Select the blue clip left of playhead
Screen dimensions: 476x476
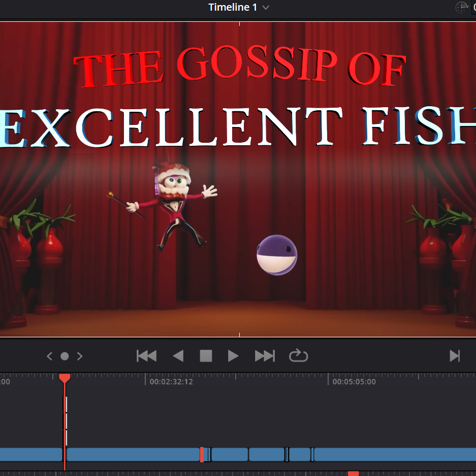(x=30, y=454)
